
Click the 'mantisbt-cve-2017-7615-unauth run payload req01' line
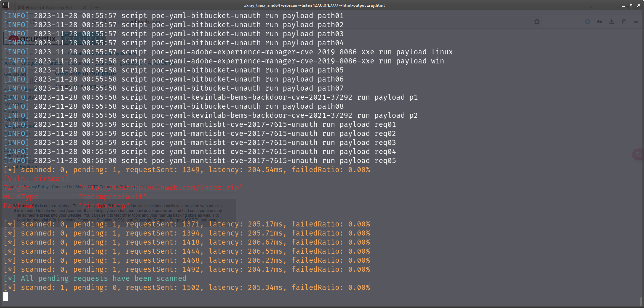(x=200, y=124)
